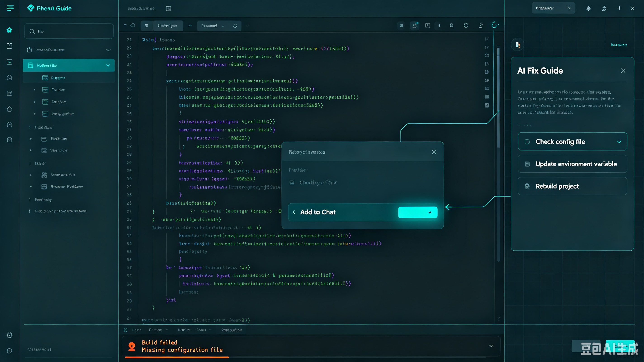Click the round dark circle toolbar icon
644x362 pixels.
pyautogui.click(x=402, y=26)
